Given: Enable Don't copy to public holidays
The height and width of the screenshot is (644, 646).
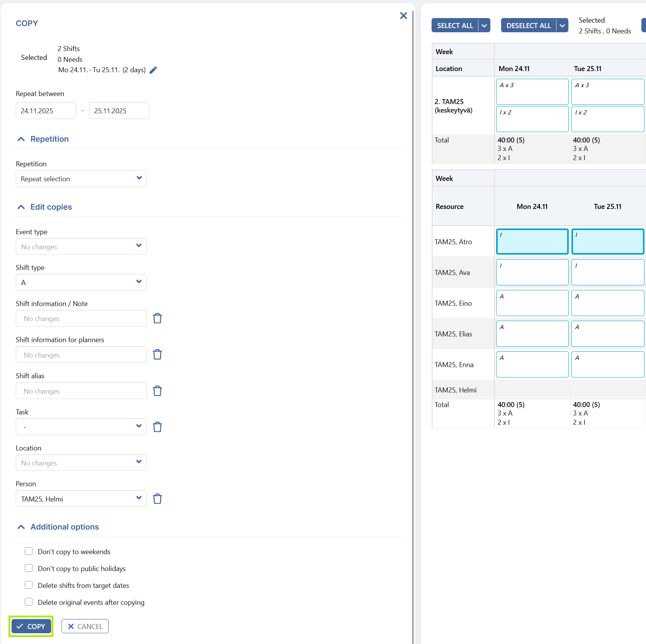Looking at the screenshot, I should (29, 568).
